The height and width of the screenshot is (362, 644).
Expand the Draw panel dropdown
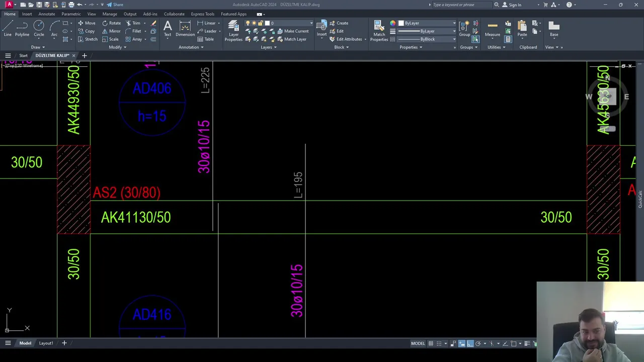[38, 47]
